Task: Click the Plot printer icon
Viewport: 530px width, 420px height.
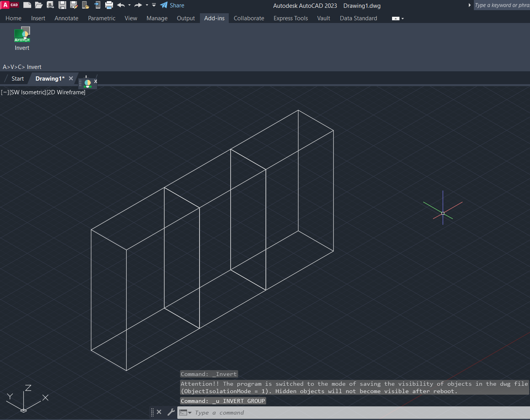Action: [109, 5]
